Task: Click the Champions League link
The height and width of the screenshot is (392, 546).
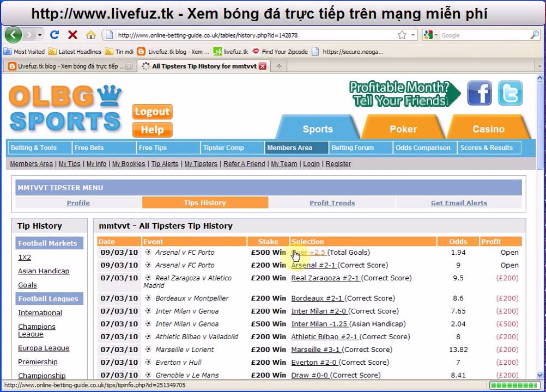Action: click(37, 330)
